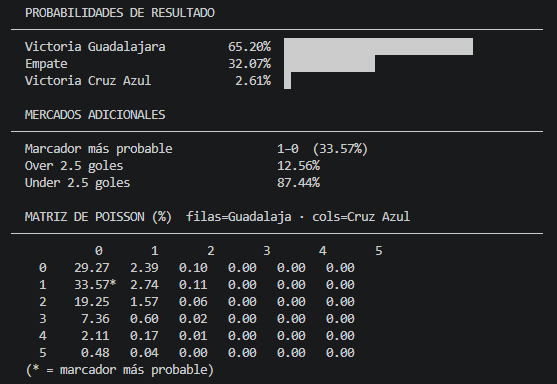The height and width of the screenshot is (384, 557).
Task: Click the 2.61% probability value
Action: pos(253,81)
